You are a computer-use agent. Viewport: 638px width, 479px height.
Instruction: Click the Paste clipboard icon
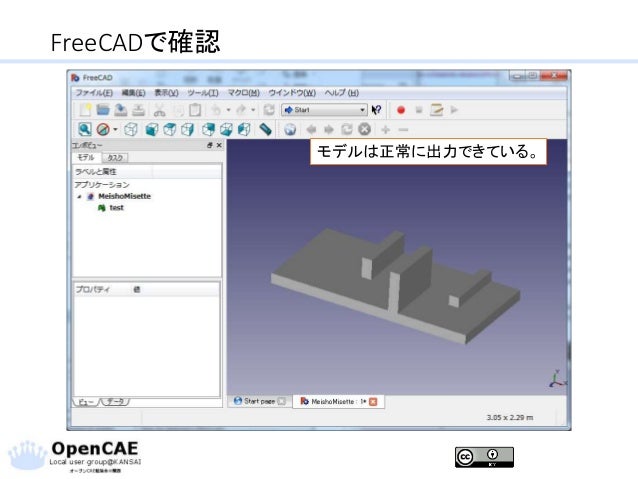(x=195, y=110)
